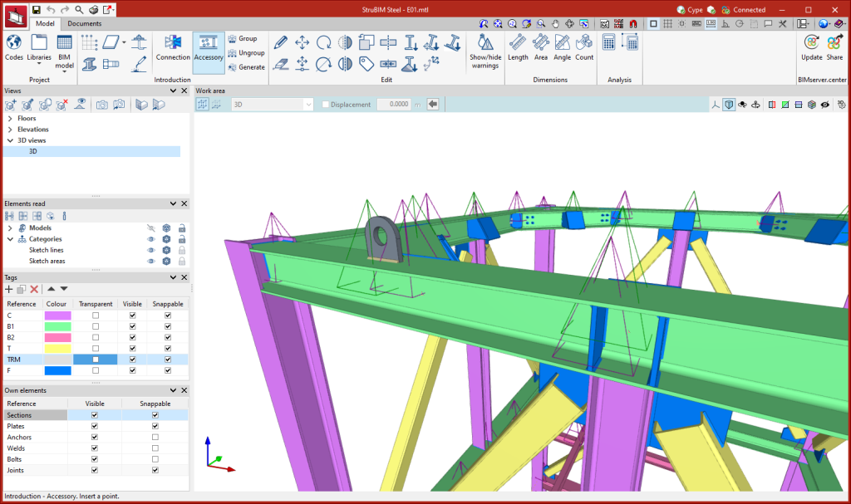Click the Generate button
Image resolution: width=851 pixels, height=504 pixels.
pyautogui.click(x=246, y=67)
